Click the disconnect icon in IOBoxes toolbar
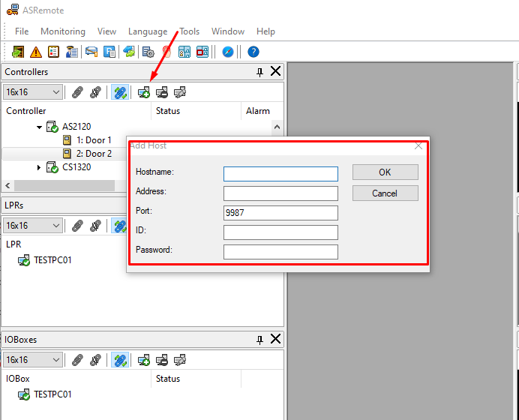The width and height of the screenshot is (519, 420). pos(95,360)
